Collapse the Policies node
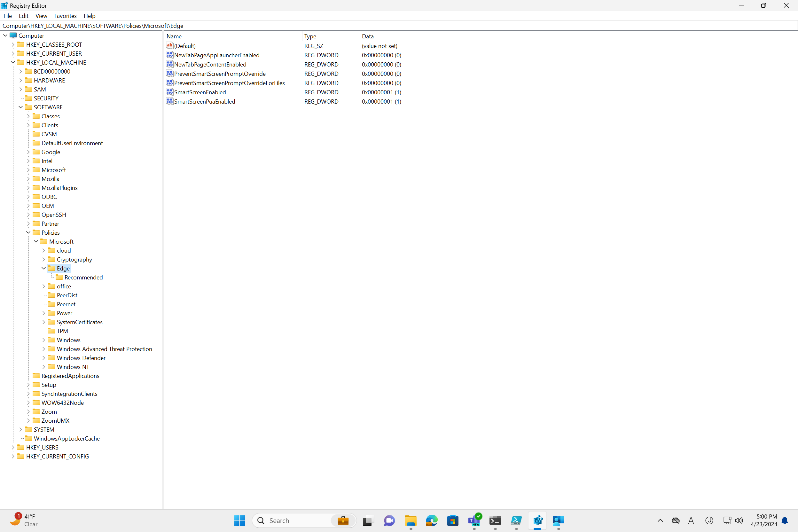 coord(28,232)
